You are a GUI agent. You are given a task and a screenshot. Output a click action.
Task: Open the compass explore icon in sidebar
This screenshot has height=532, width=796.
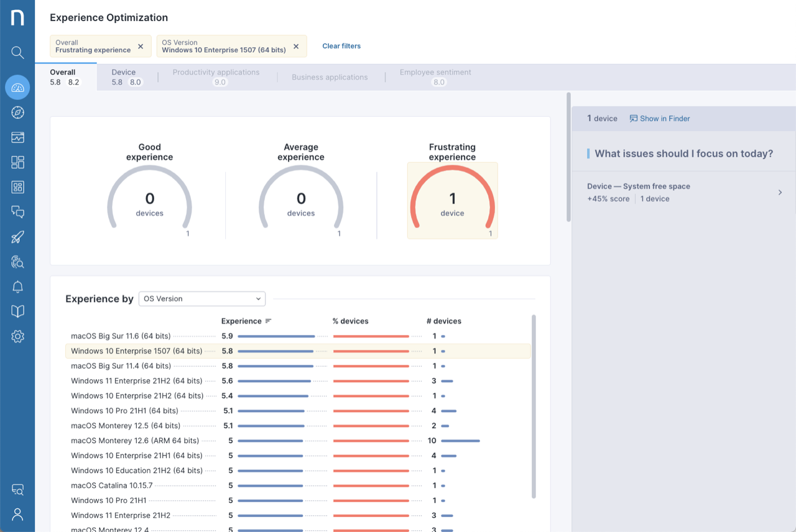click(x=17, y=112)
